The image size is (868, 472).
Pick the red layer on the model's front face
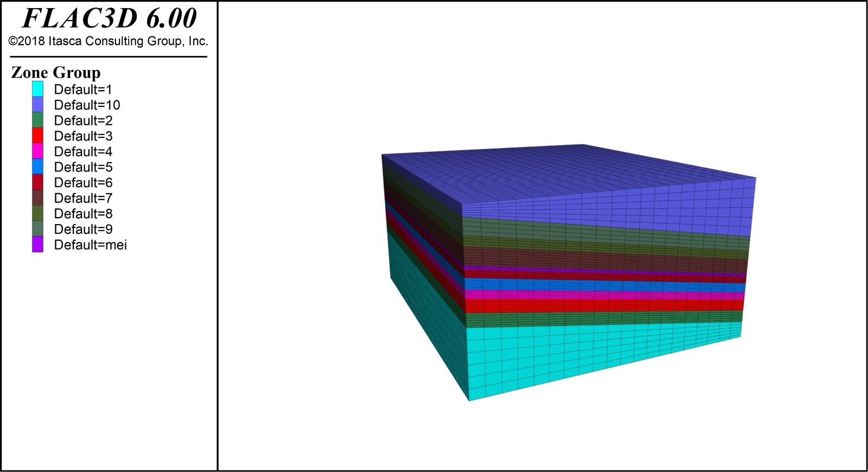[x=597, y=306]
